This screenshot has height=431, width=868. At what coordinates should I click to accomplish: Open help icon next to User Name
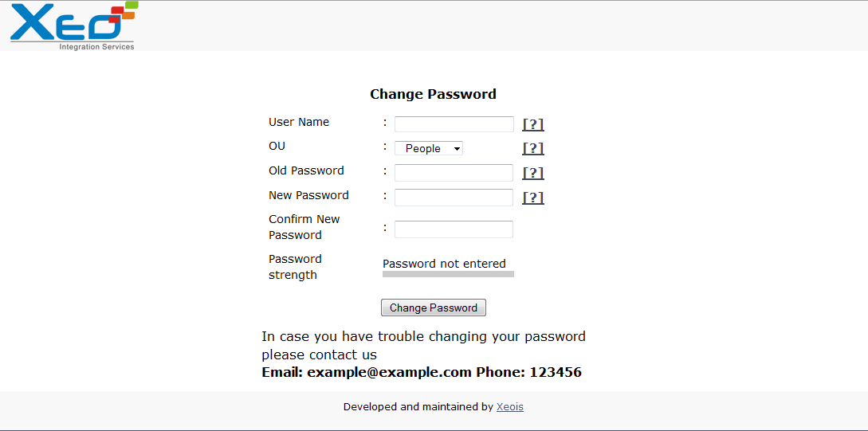click(532, 124)
